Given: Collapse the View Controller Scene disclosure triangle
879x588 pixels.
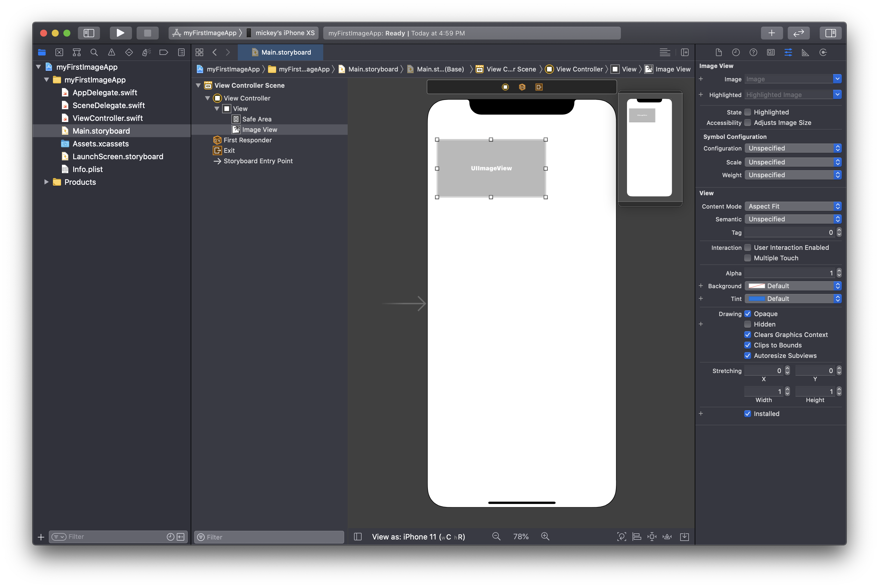Looking at the screenshot, I should 198,85.
